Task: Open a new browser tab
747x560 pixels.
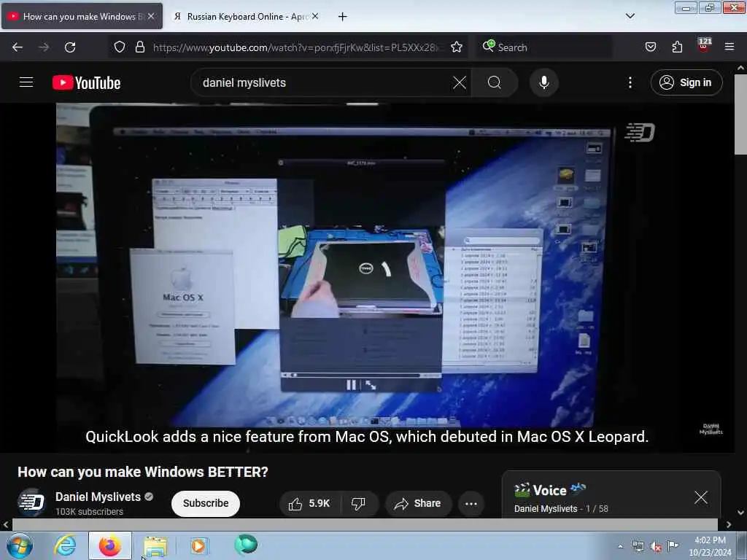Action: coord(343,17)
